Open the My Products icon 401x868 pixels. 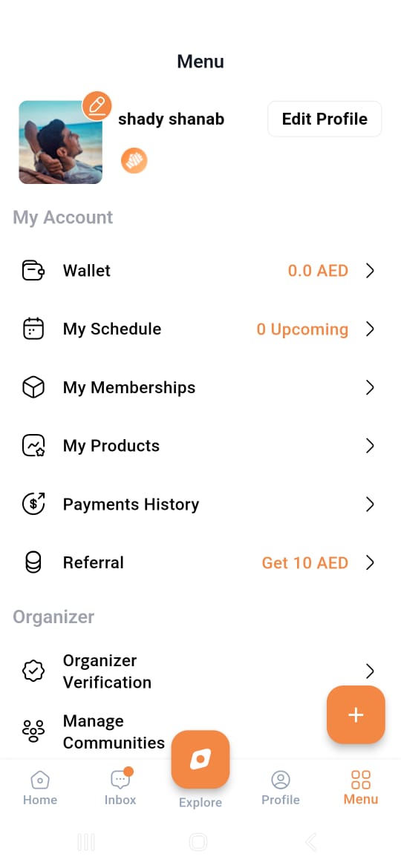tap(33, 446)
